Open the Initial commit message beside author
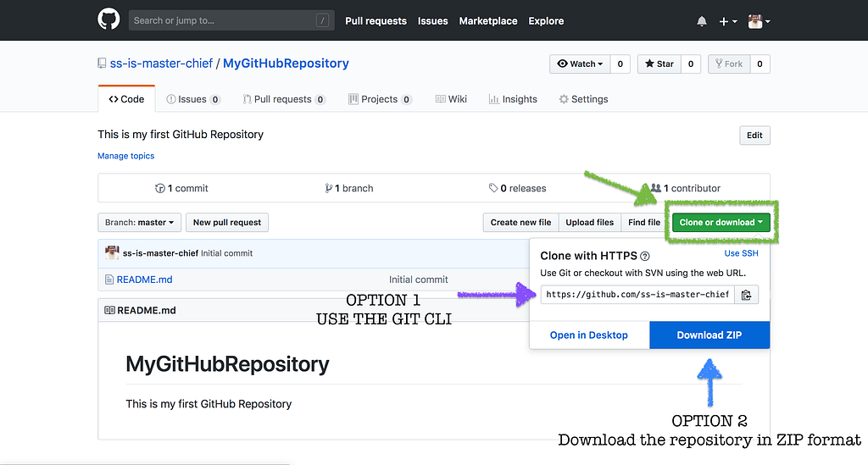The height and width of the screenshot is (465, 868). tap(226, 253)
